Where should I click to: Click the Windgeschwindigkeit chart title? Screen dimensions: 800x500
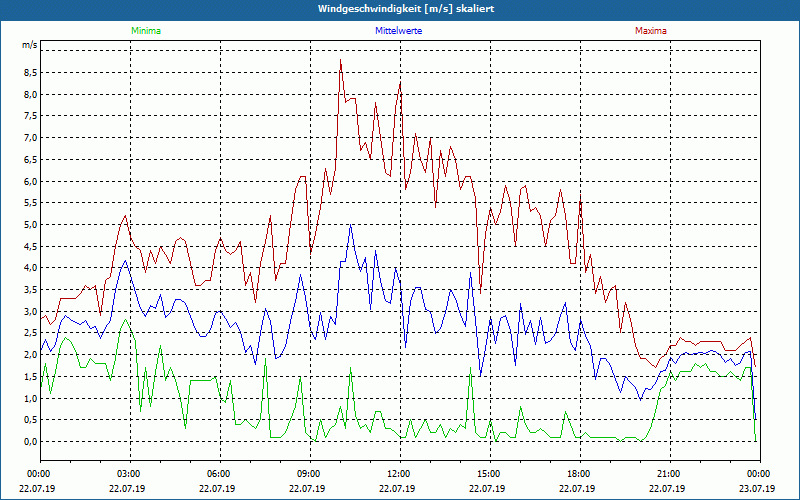[x=406, y=9]
